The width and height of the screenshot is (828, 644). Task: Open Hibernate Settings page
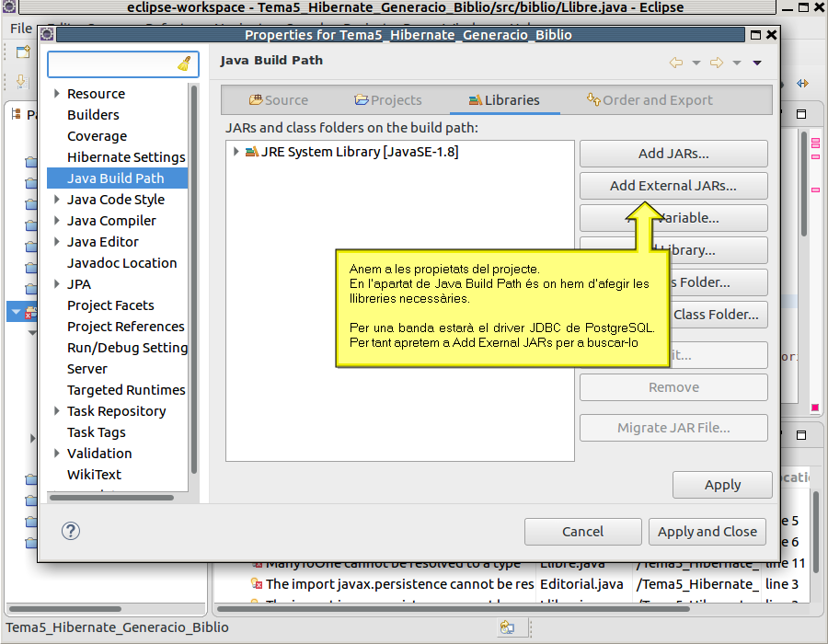point(126,157)
